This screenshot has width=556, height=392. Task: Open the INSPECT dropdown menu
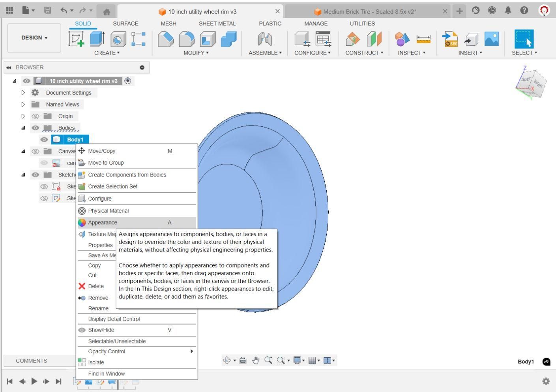click(412, 53)
